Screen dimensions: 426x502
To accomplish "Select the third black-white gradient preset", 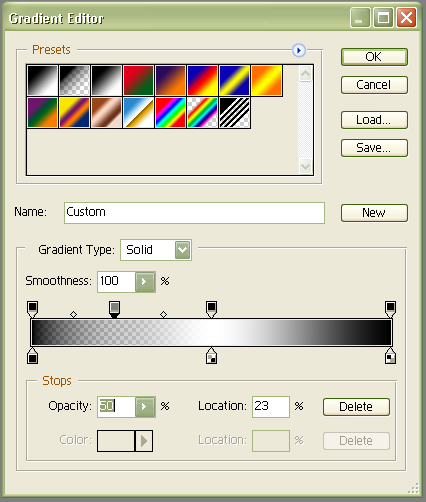I will 106,80.
